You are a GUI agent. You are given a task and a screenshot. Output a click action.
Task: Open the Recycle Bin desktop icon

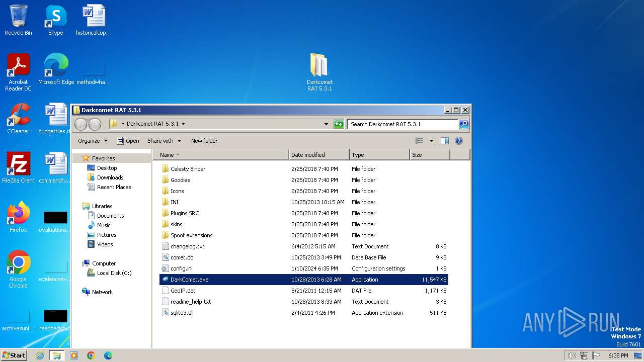point(18,20)
